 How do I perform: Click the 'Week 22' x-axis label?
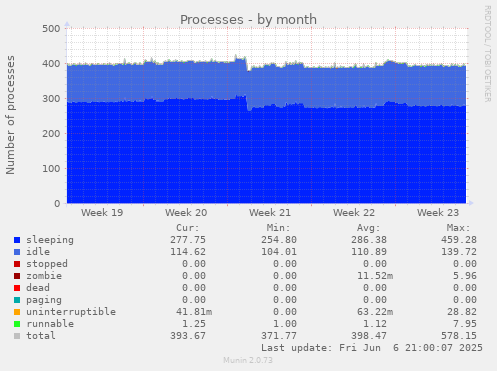coord(354,213)
